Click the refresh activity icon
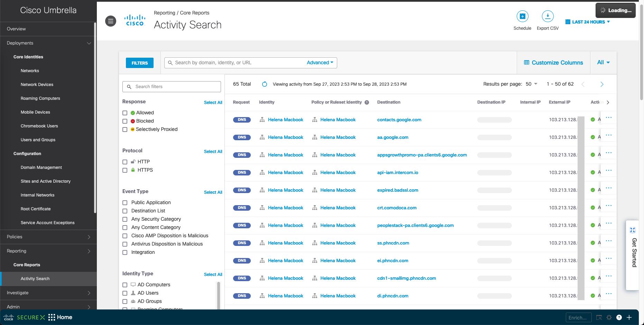 (265, 84)
